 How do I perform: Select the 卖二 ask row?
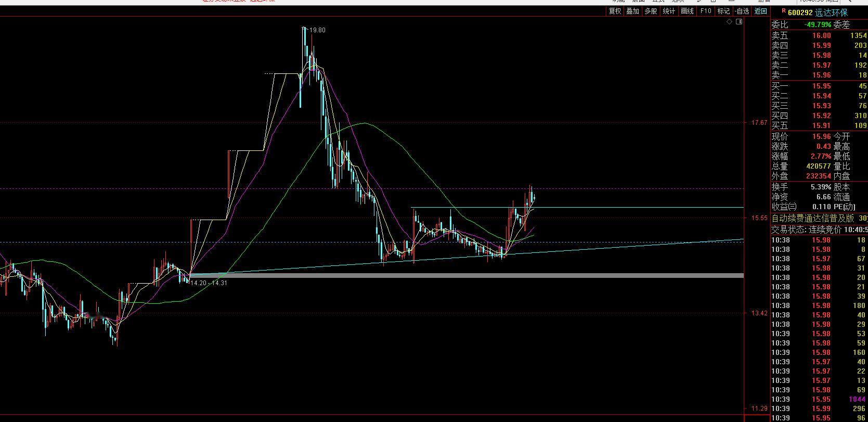click(819, 65)
